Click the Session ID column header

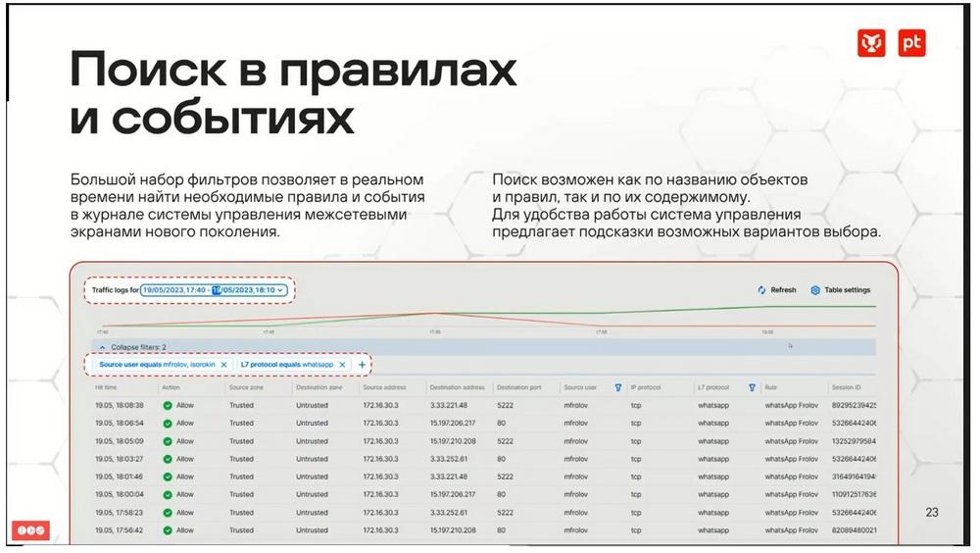[846, 388]
